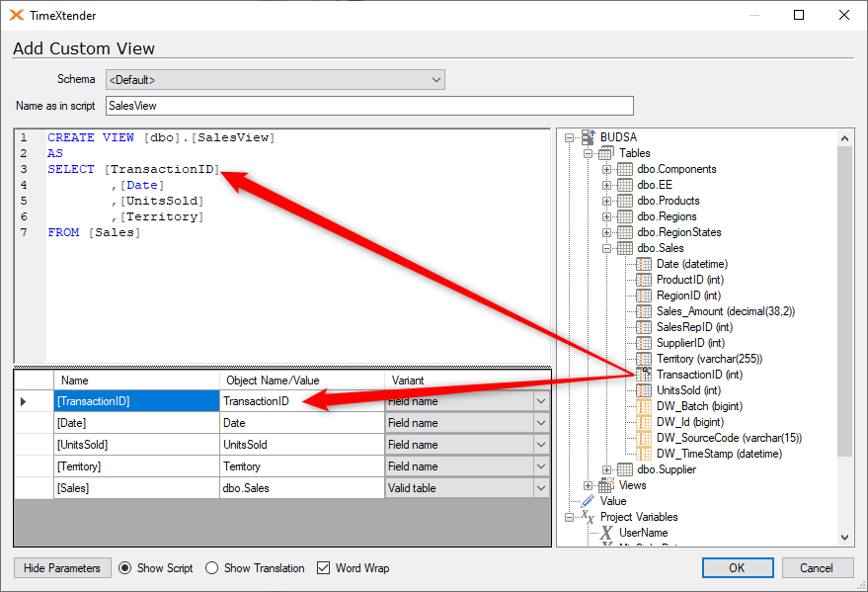Select the [Date] name cell
Image resolution: width=868 pixels, height=592 pixels.
click(x=136, y=423)
